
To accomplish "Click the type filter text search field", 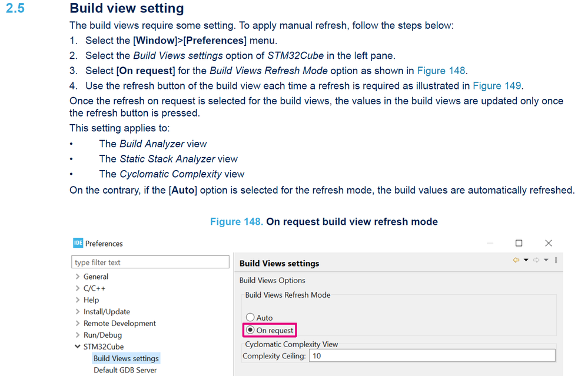I will 150,261.
